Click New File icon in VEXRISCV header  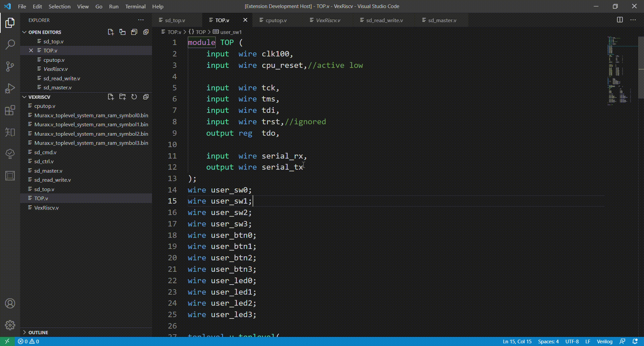pyautogui.click(x=111, y=97)
